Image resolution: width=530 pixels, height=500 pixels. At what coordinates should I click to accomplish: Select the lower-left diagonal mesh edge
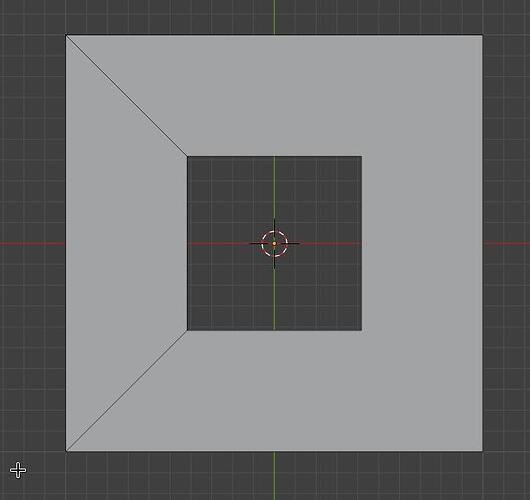click(x=127, y=390)
